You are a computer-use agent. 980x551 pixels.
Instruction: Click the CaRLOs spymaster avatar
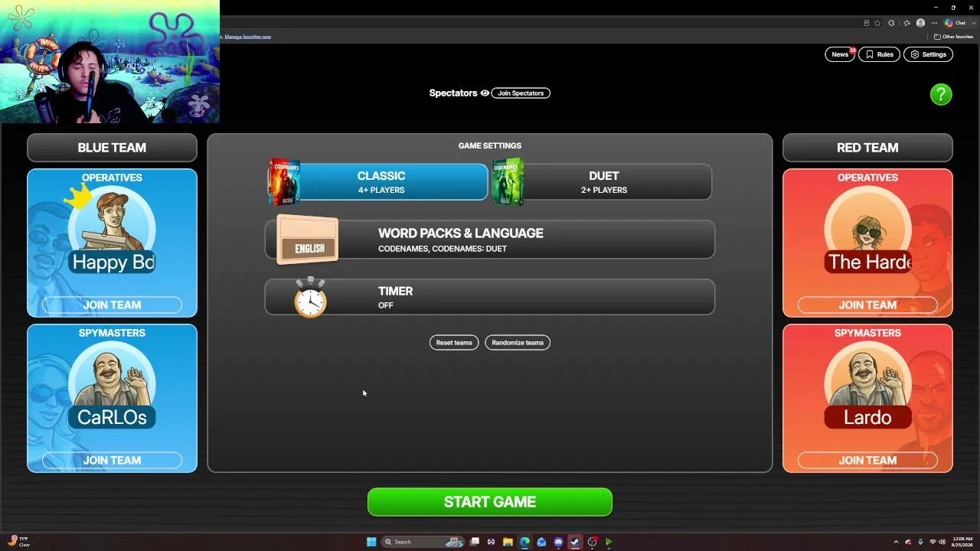click(112, 384)
